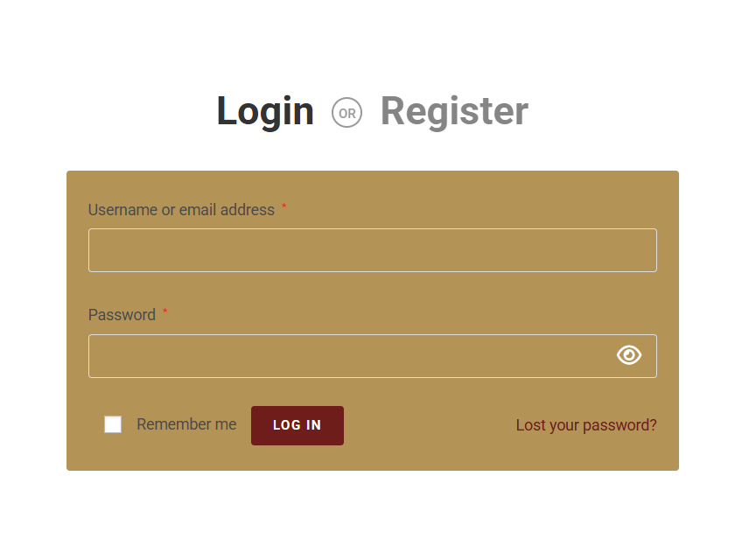Viewport: 749px width, 560px height.
Task: Click the circular OR badge
Action: 346,113
